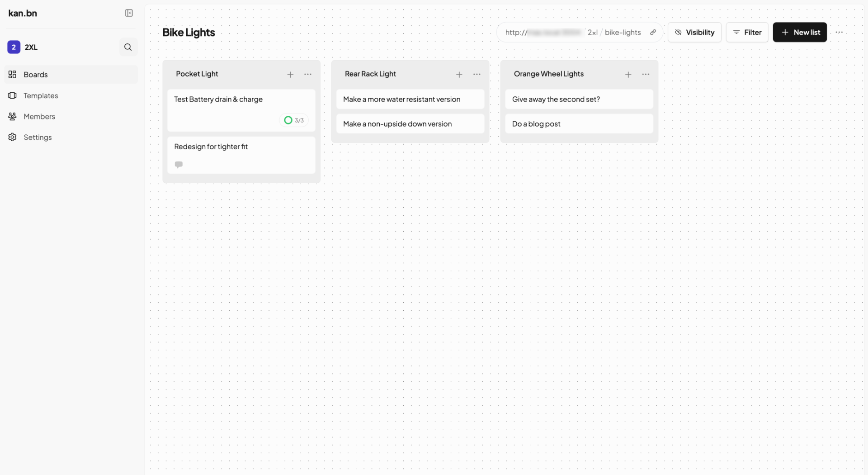This screenshot has width=868, height=475.
Task: Click the 3/3 checklist progress indicator
Action: [294, 120]
